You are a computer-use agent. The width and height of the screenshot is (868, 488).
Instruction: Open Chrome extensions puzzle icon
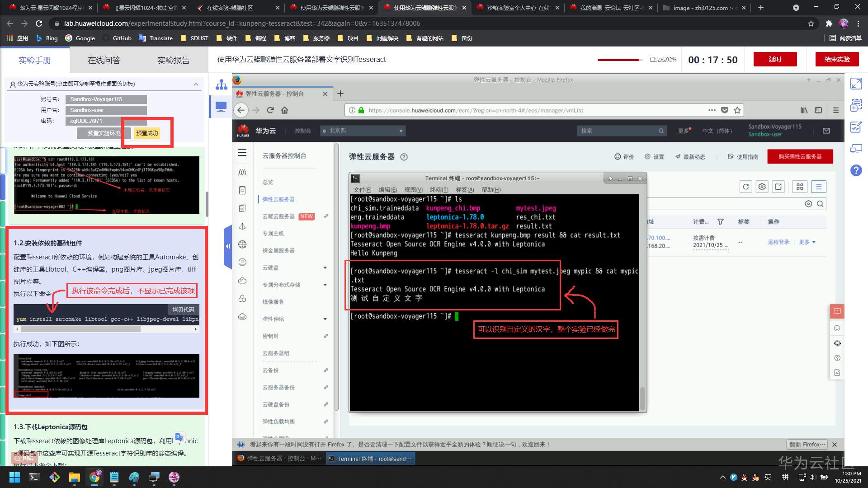coord(829,23)
